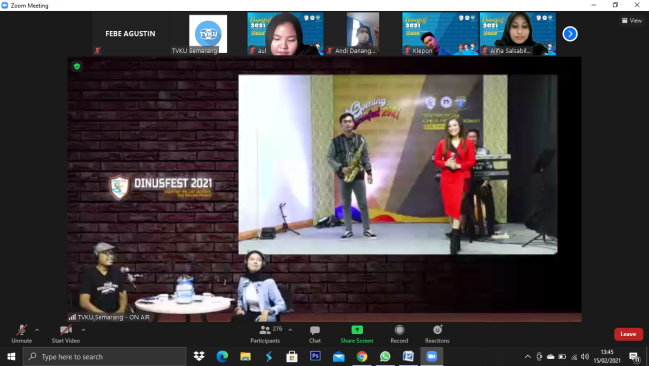Select FEBE AGUSTIN participant tile
Image resolution: width=649 pixels, height=366 pixels.
pyautogui.click(x=130, y=34)
